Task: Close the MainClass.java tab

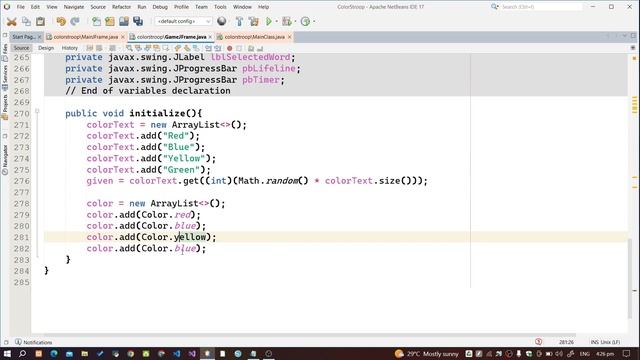Action: click(289, 37)
